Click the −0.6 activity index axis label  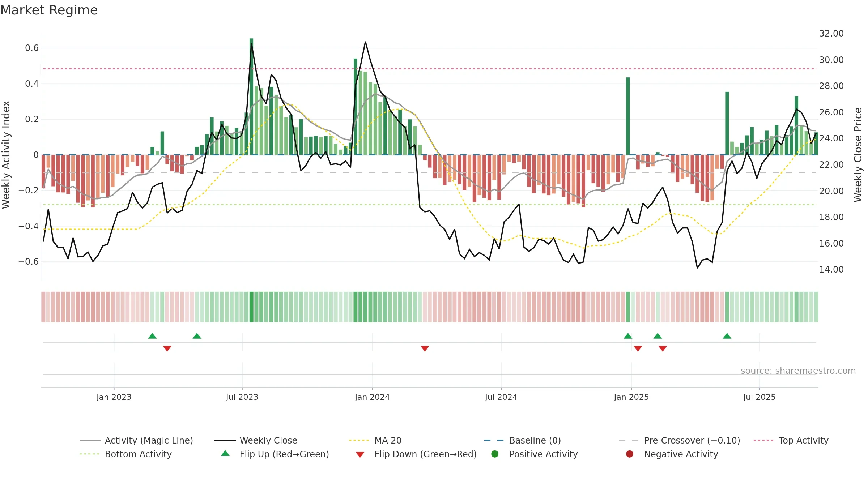point(29,261)
